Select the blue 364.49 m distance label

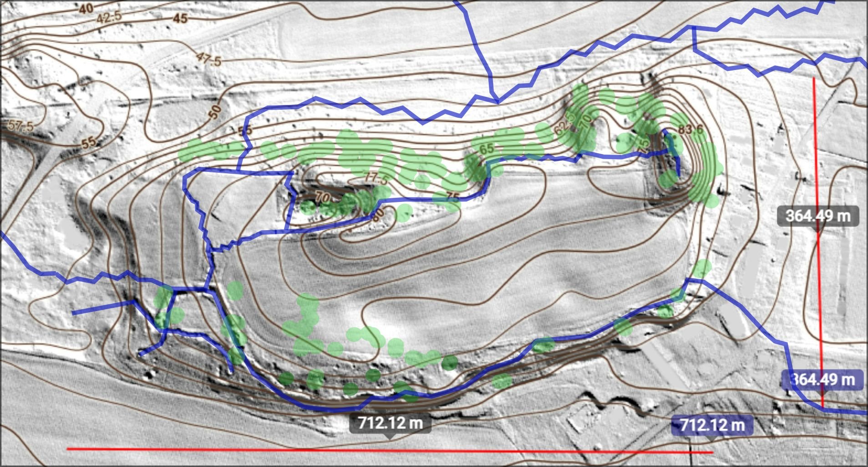823,379
